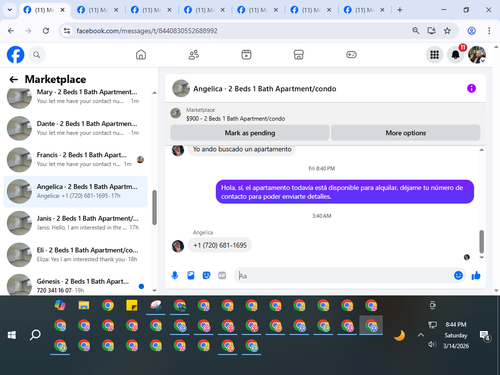Switch to the last Facebook browser tab
Image resolution: width=500 pixels, height=375 pixels.
point(364,10)
